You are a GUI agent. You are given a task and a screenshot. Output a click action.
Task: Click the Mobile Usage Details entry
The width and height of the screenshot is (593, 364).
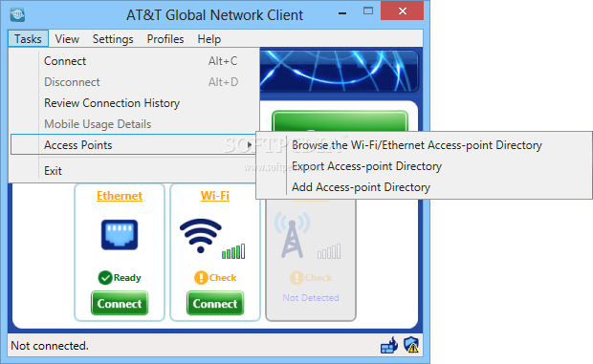[x=135, y=124]
